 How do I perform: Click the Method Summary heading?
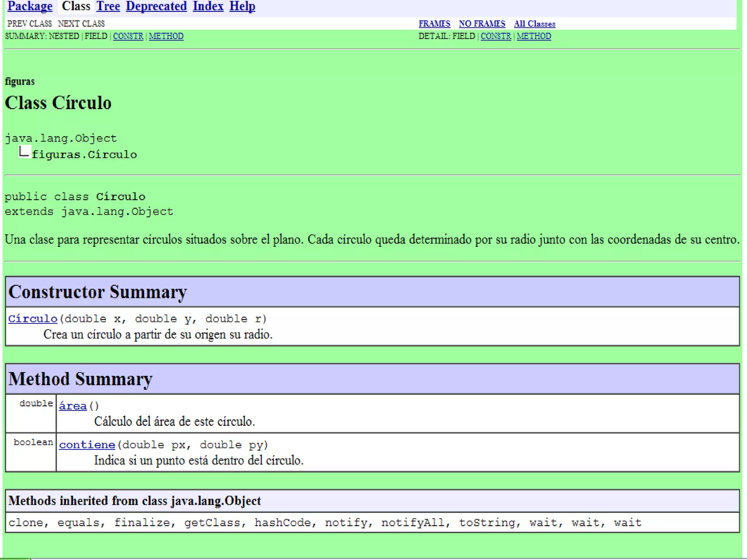pos(80,379)
